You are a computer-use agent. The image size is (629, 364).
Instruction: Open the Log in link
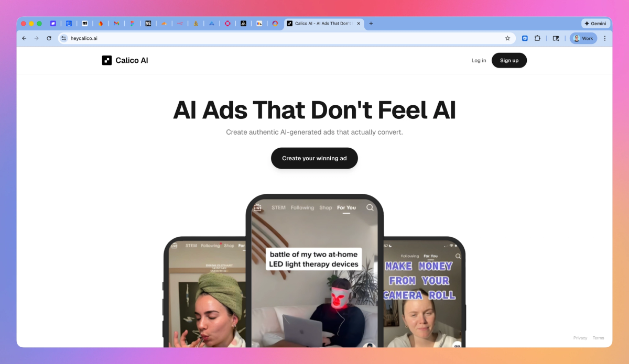pyautogui.click(x=478, y=60)
